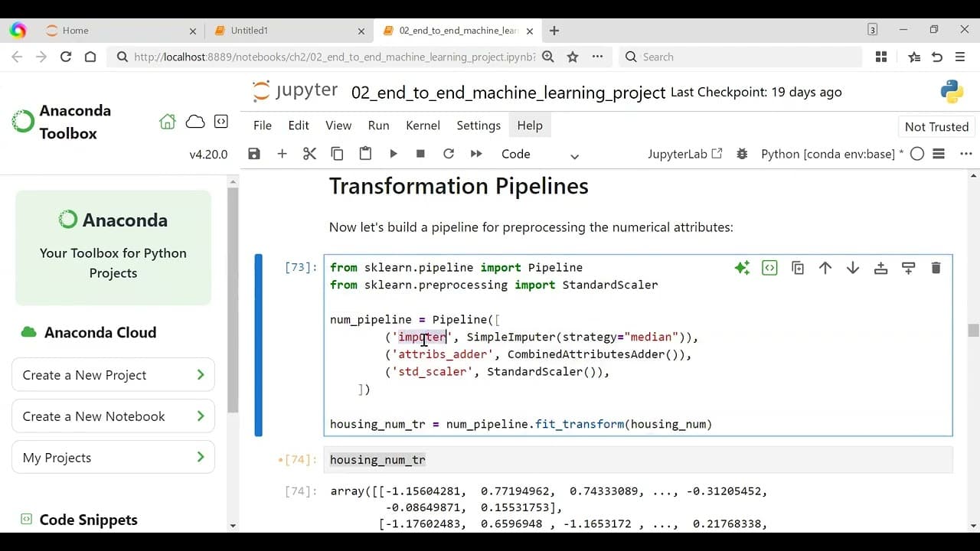The width and height of the screenshot is (980, 551).
Task: Open the browser extensions grid icon
Action: 881,57
